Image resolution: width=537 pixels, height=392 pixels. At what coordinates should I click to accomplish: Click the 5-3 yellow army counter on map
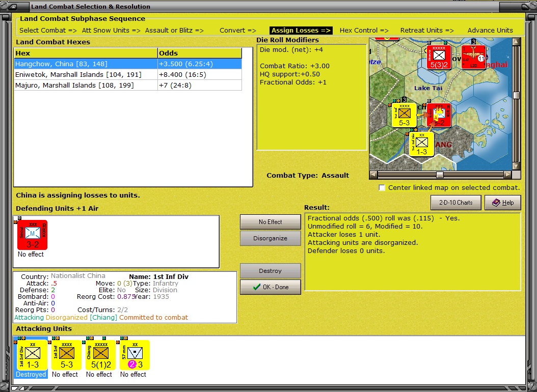404,115
